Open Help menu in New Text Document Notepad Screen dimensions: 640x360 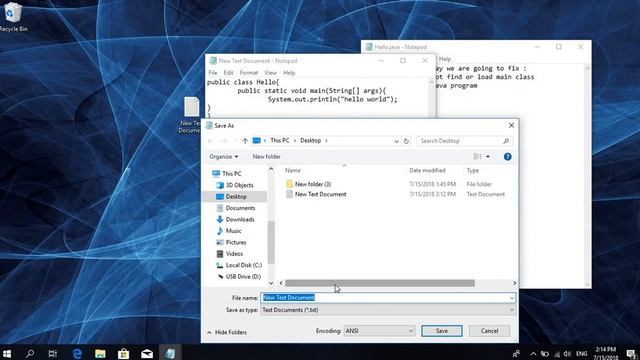tap(289, 73)
